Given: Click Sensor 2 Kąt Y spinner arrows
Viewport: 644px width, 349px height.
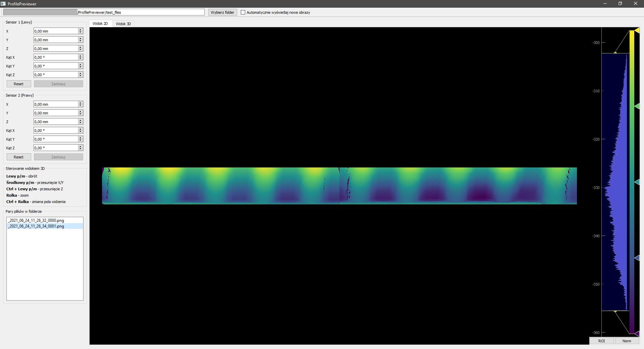Looking at the screenshot, I should [80, 139].
